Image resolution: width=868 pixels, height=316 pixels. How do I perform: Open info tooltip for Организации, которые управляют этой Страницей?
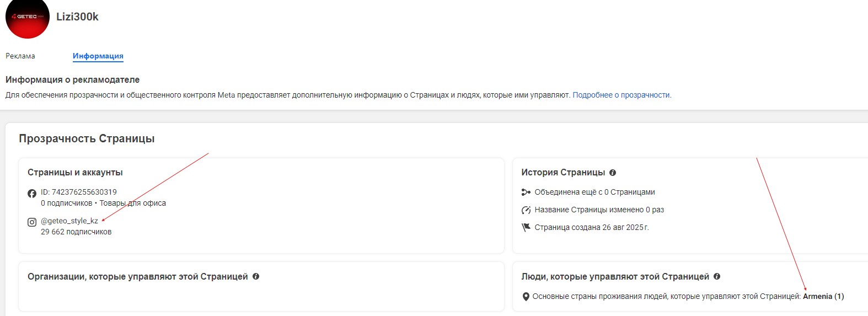256,276
